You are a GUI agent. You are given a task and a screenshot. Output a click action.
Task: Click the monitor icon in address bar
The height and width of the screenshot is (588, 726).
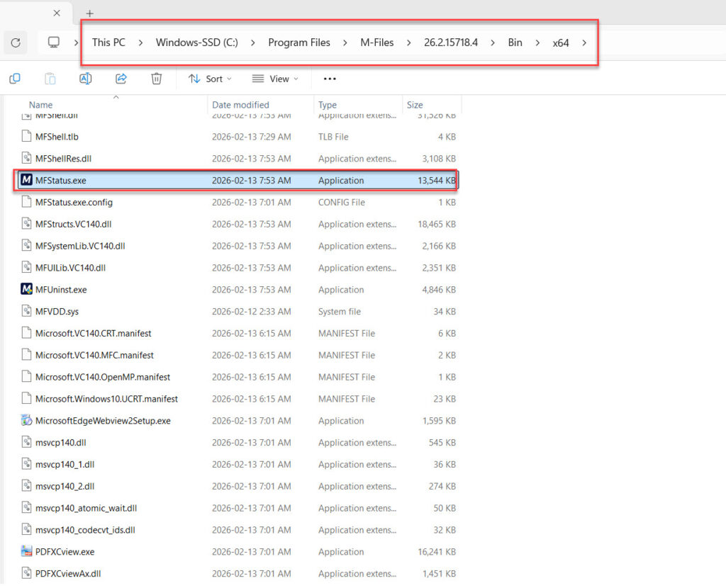coord(54,43)
